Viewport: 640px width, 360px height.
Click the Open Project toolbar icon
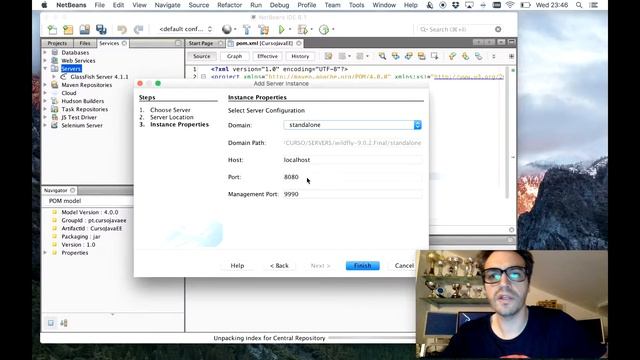click(x=84, y=29)
